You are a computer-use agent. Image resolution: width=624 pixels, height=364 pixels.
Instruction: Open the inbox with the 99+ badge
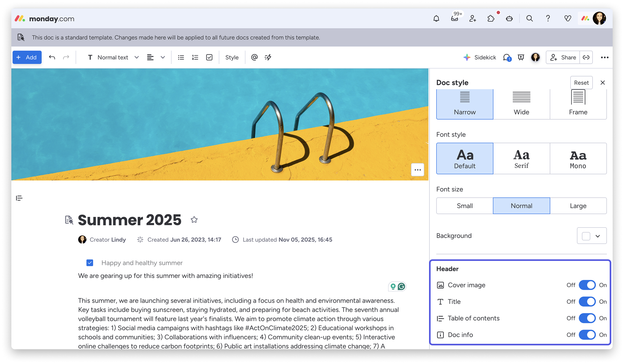coord(454,19)
